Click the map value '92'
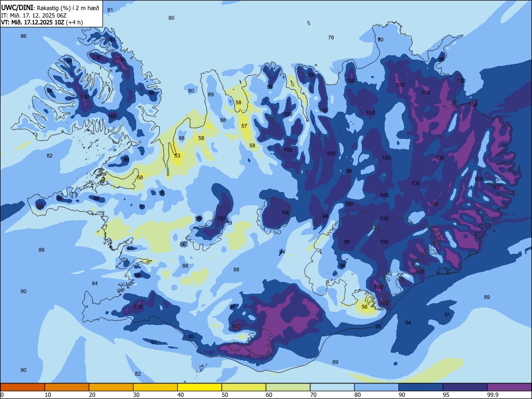532x399 pixels. [183, 244]
